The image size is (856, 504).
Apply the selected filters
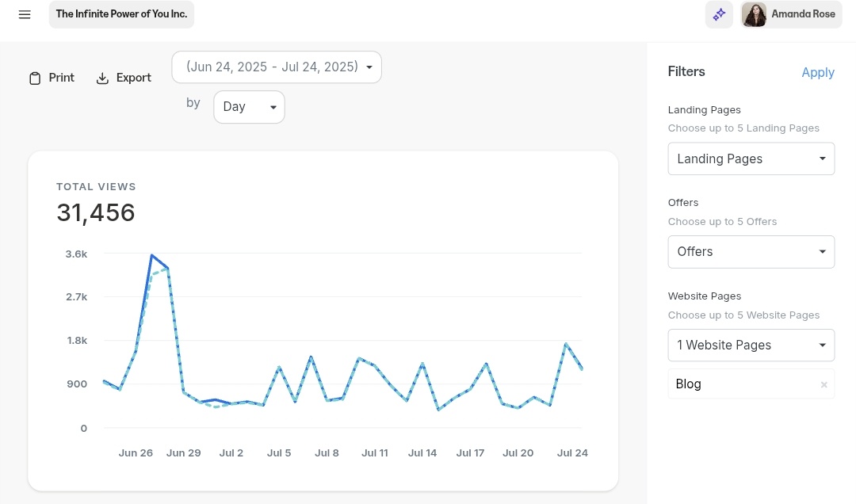pyautogui.click(x=818, y=72)
